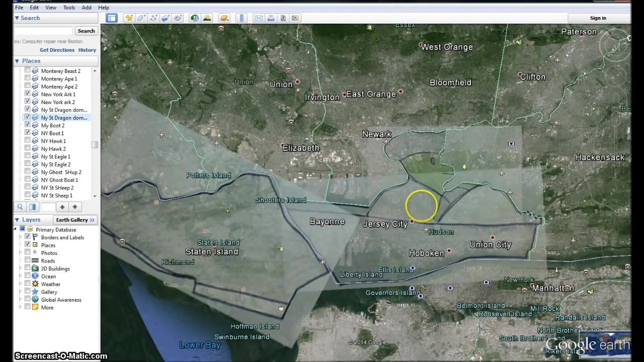Click the Sign in button

point(598,18)
